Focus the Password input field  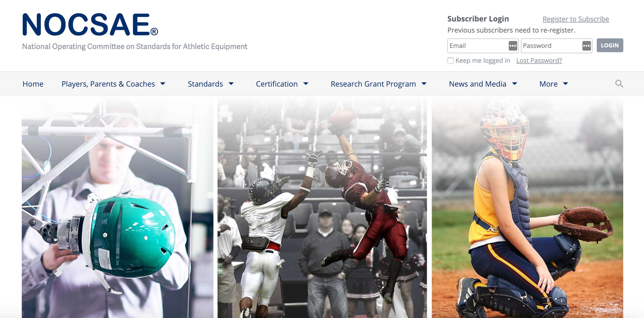[x=556, y=46]
